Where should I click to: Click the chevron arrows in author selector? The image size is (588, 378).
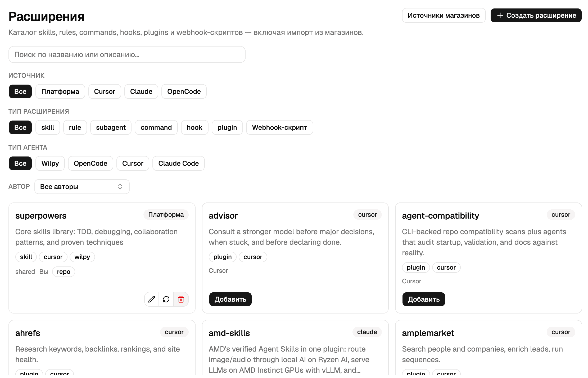click(x=120, y=187)
